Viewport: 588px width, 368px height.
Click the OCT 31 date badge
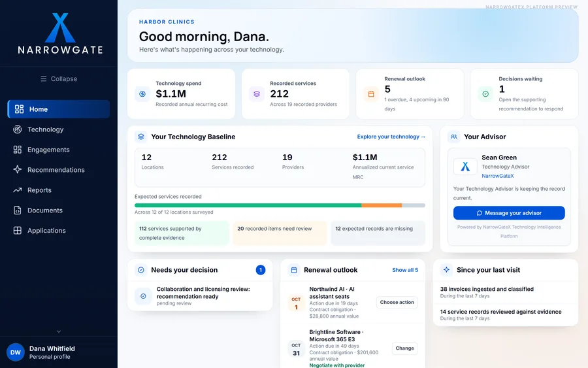pos(296,348)
